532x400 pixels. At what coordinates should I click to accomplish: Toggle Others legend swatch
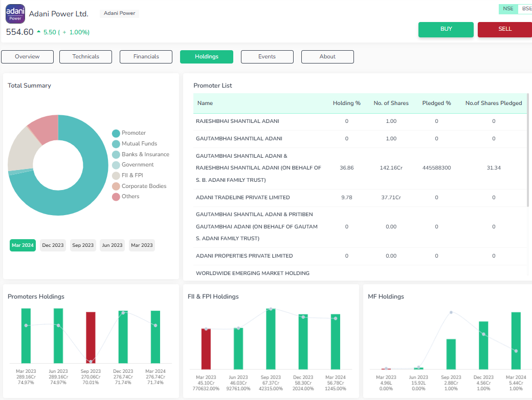(x=116, y=197)
